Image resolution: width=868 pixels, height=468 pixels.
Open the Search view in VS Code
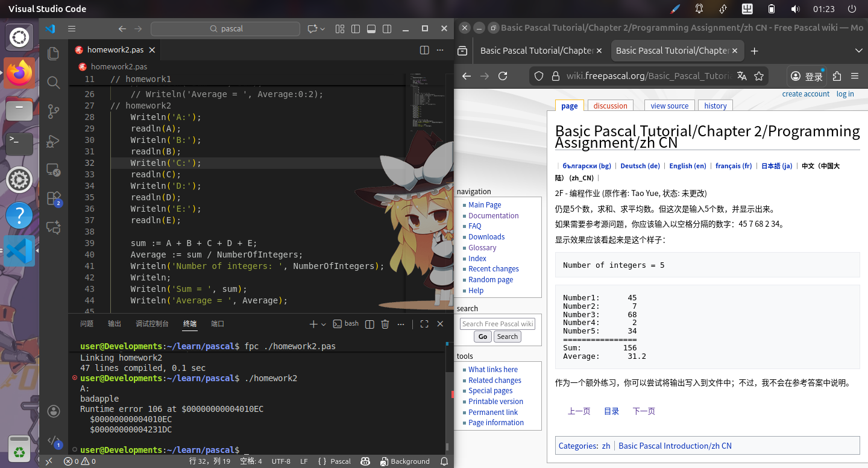pyautogui.click(x=53, y=83)
